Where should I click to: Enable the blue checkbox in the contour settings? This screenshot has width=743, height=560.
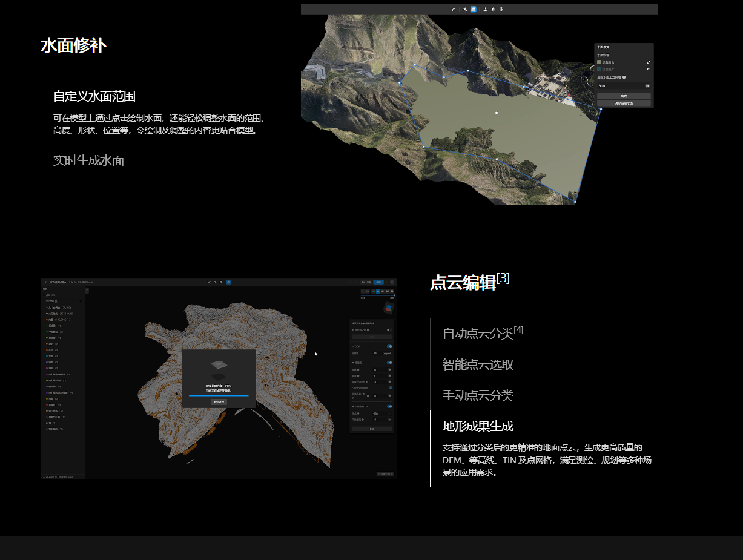click(x=390, y=388)
